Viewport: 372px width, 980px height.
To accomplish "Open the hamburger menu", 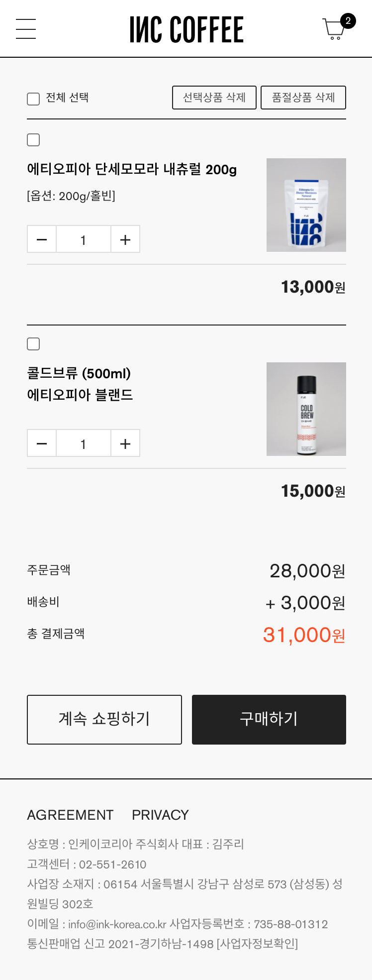I will (x=26, y=29).
